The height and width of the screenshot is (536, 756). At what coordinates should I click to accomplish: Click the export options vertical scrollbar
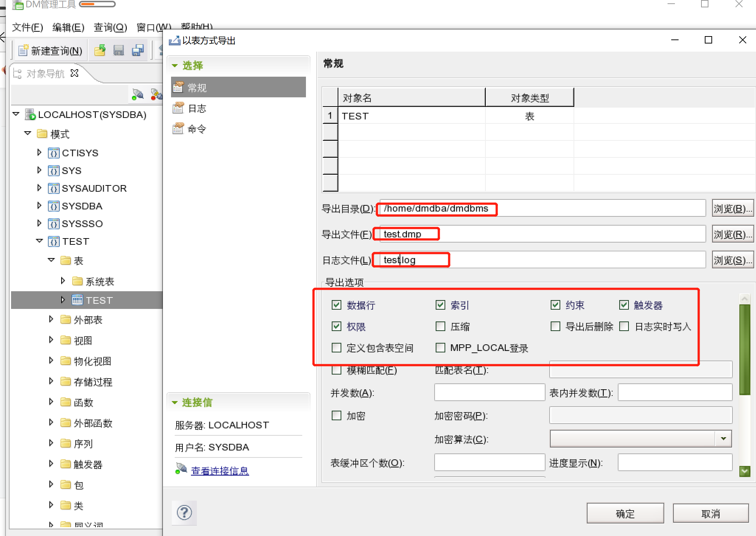point(745,350)
